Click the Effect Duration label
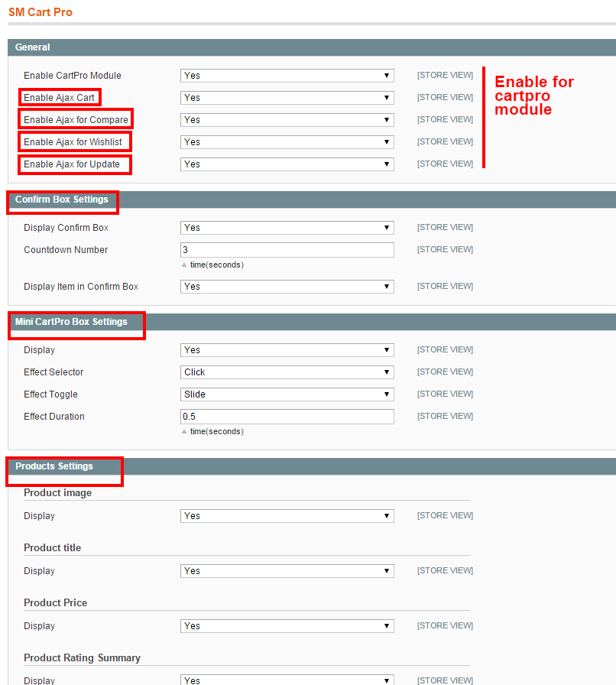Image resolution: width=616 pixels, height=685 pixels. click(54, 417)
